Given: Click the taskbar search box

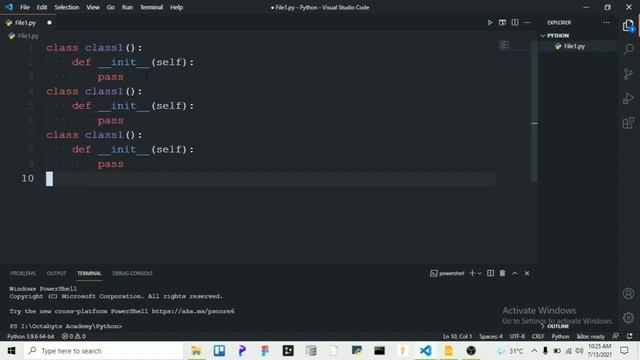Looking at the screenshot, I should (x=102, y=351).
